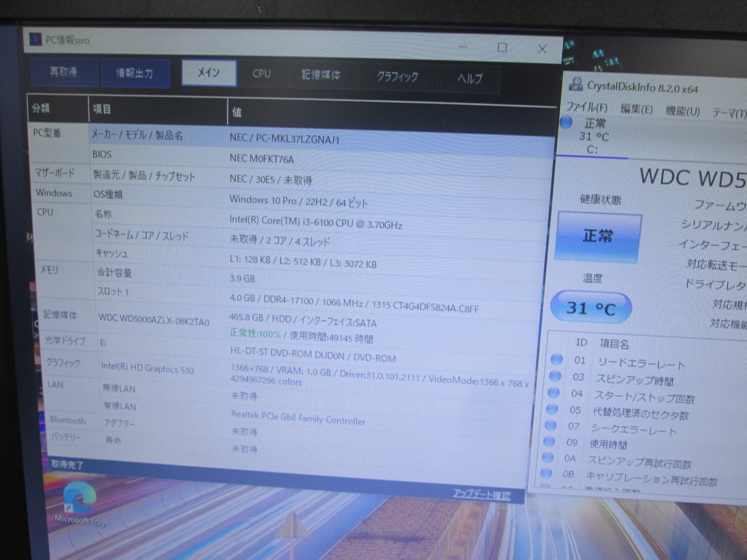
Task: Click status circle for ID 09 in CrystalDiskInfo
Action: tap(549, 441)
